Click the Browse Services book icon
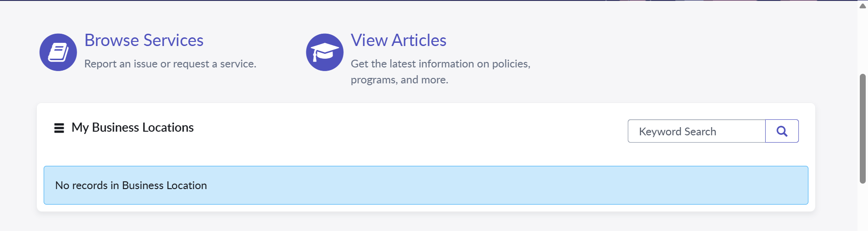 coord(58,52)
